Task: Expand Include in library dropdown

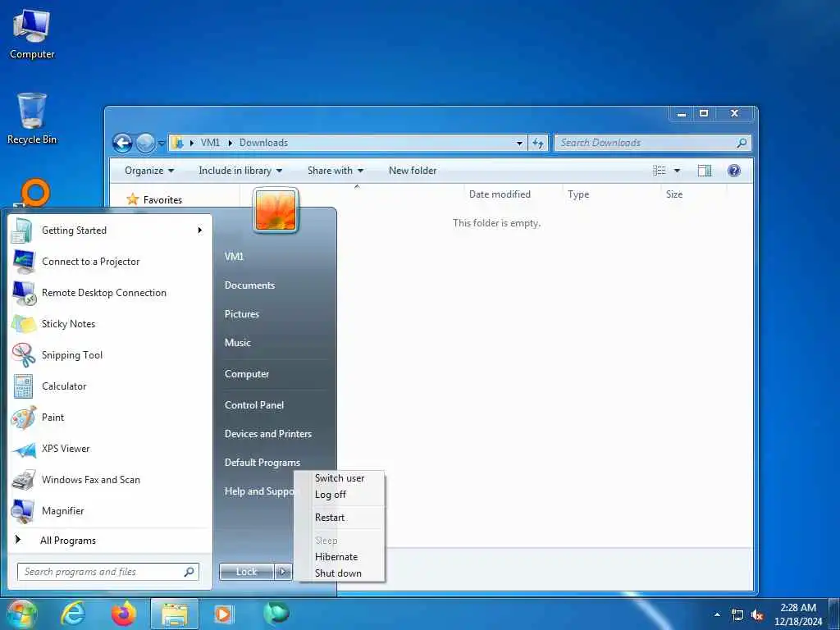Action: (x=240, y=171)
